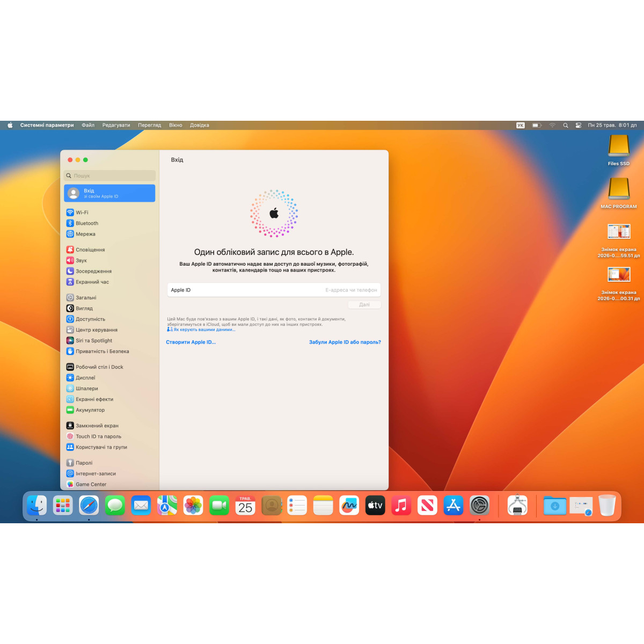Click the battery status icon
This screenshot has height=644, width=644.
point(537,125)
